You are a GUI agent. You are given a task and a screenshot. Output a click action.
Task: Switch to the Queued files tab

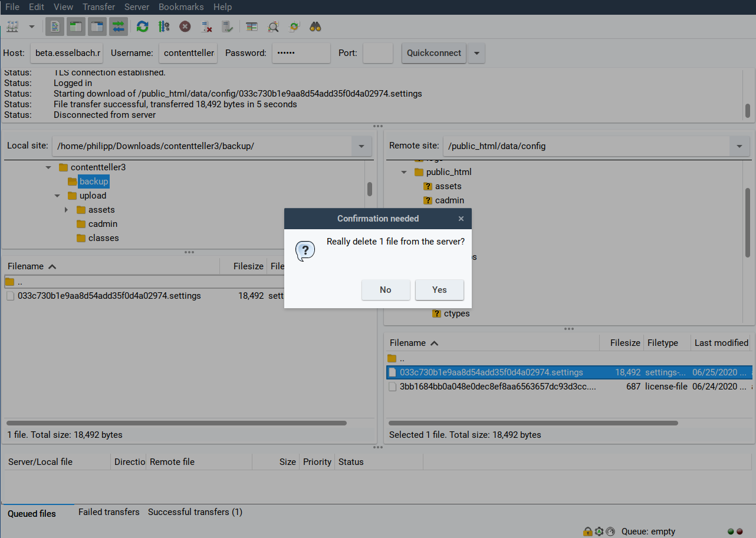pos(32,513)
